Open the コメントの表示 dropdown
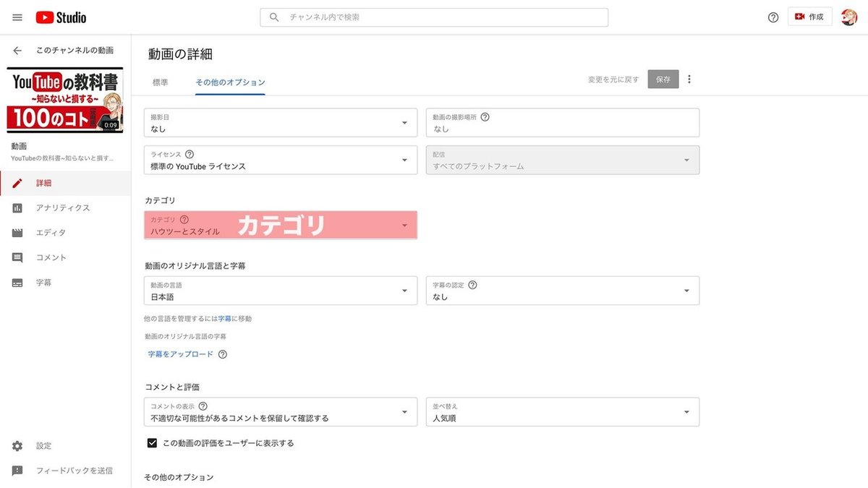Viewport: 868px width, 488px height. tap(281, 412)
